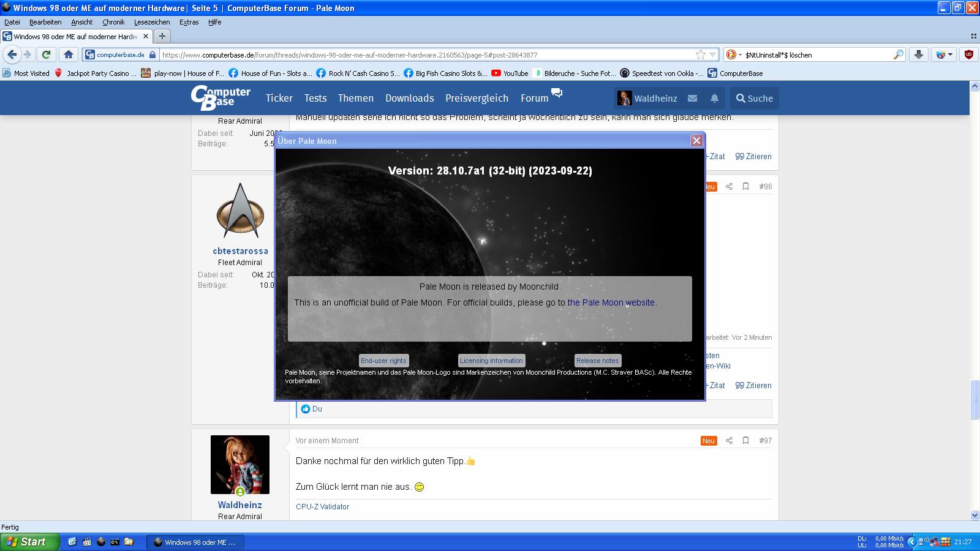
Task: Open the Waldheinz account menu
Action: click(x=647, y=98)
